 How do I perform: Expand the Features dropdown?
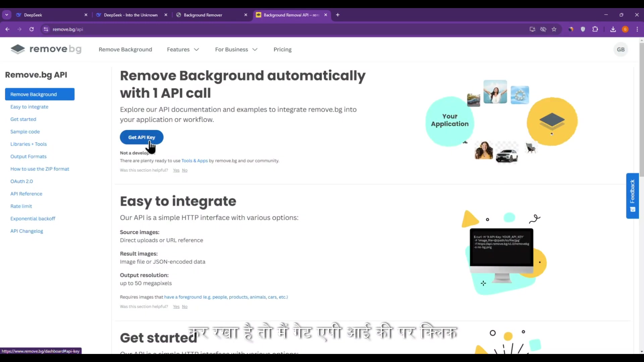tap(183, 49)
